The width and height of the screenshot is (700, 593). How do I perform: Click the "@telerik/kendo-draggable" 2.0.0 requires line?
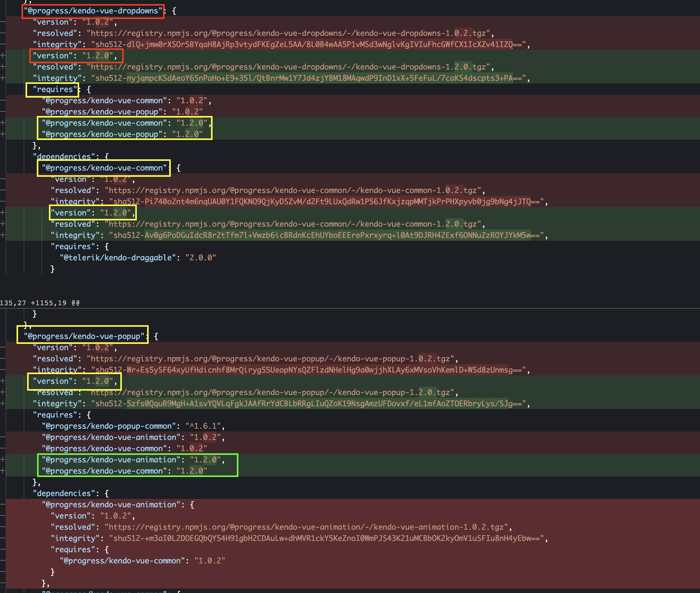pos(138,258)
